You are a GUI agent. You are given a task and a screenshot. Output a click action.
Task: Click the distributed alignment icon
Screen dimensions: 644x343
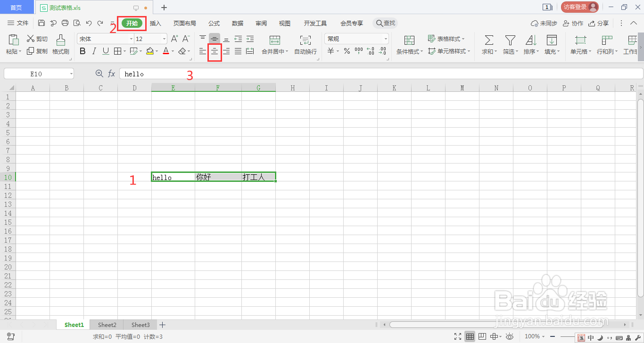(250, 51)
